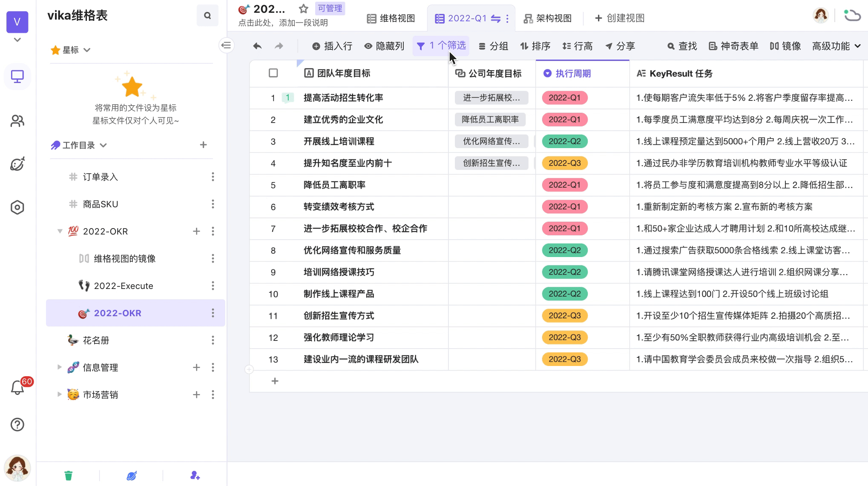Viewport: 868px width, 486px height.
Task: Star the current datasheet title
Action: [303, 9]
